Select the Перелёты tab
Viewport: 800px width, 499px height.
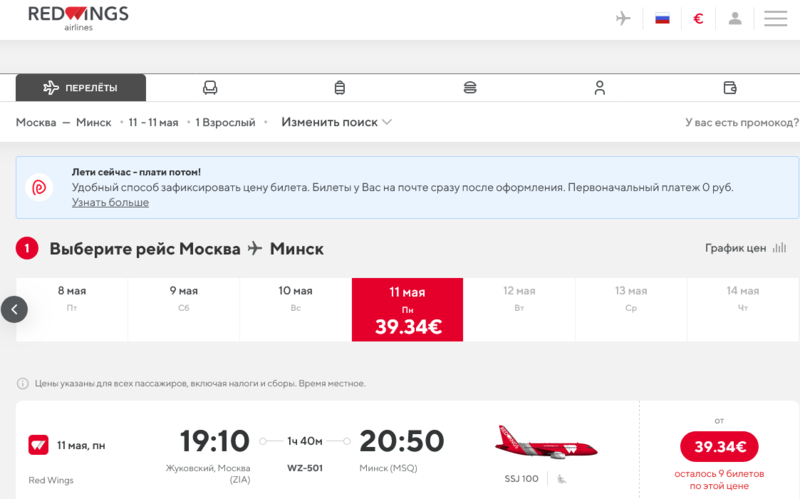81,88
